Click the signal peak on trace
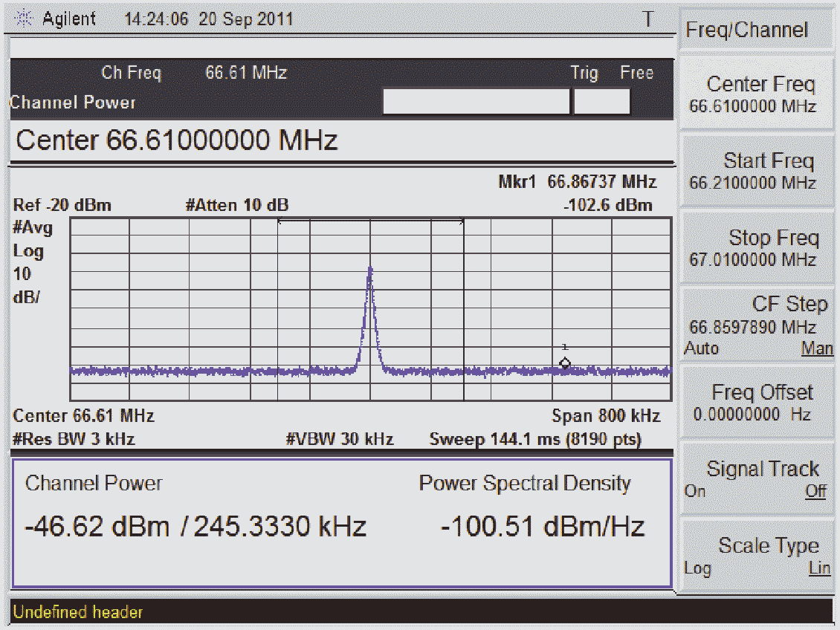Image resolution: width=840 pixels, height=630 pixels. point(369,270)
